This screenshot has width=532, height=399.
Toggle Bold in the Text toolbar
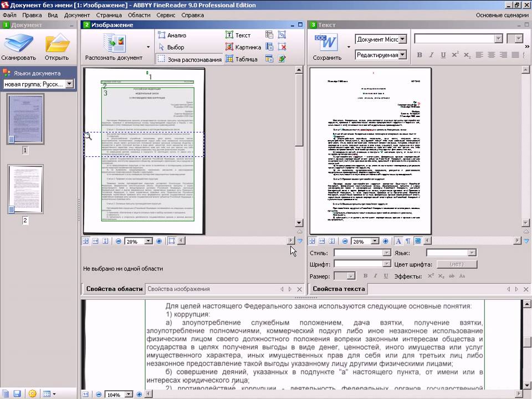click(420, 55)
